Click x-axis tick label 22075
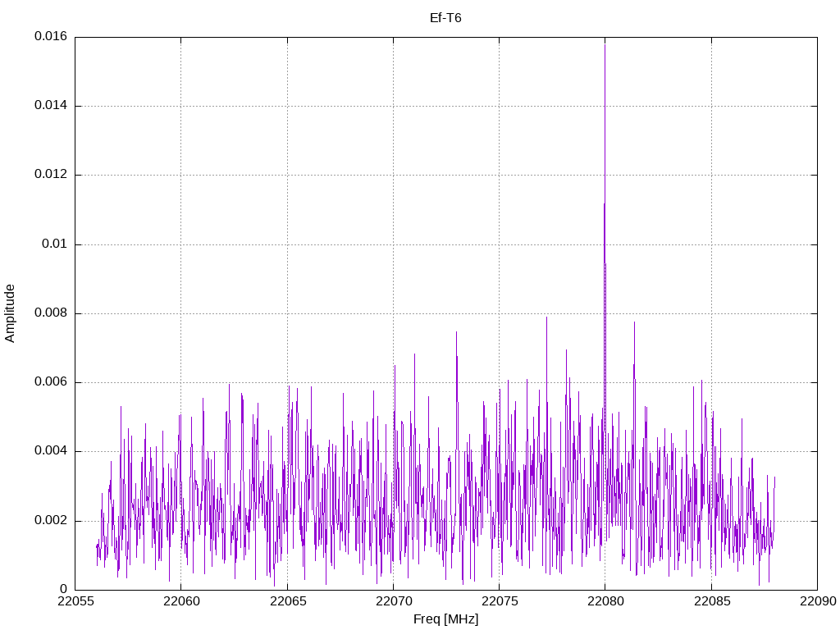Image resolution: width=840 pixels, height=630 pixels. click(x=500, y=601)
